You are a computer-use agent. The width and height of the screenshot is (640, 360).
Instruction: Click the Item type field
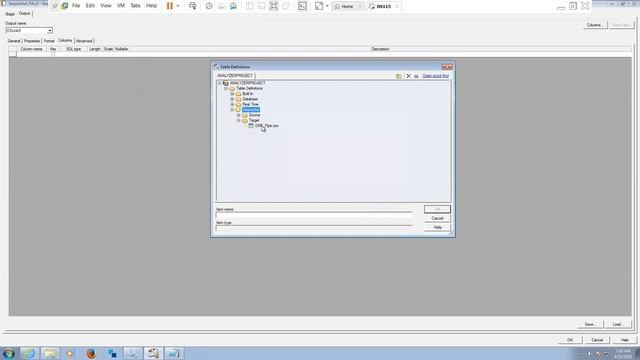314,228
